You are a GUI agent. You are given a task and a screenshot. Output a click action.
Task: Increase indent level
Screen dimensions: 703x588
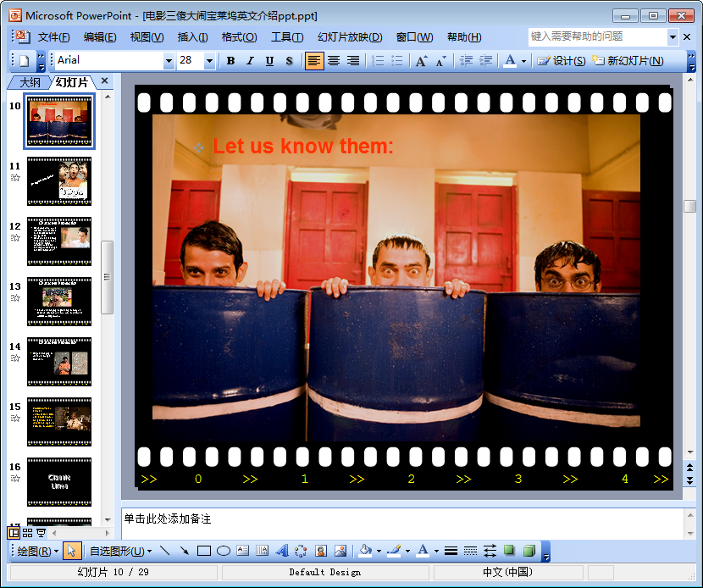(x=485, y=60)
